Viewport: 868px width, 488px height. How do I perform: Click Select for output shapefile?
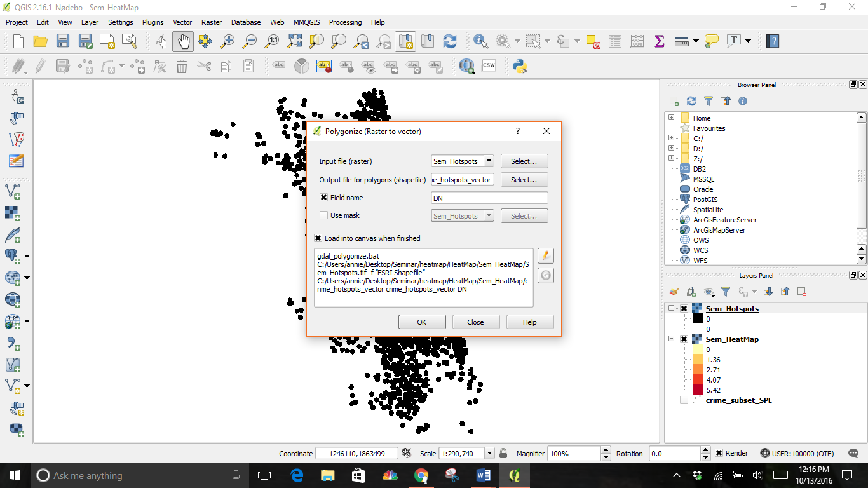524,180
